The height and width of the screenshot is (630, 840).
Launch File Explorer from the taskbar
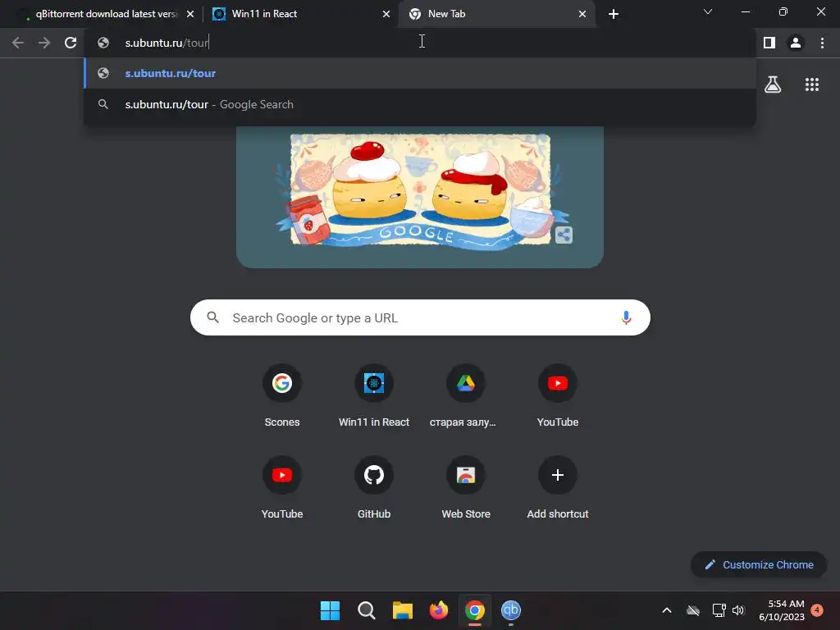click(402, 610)
